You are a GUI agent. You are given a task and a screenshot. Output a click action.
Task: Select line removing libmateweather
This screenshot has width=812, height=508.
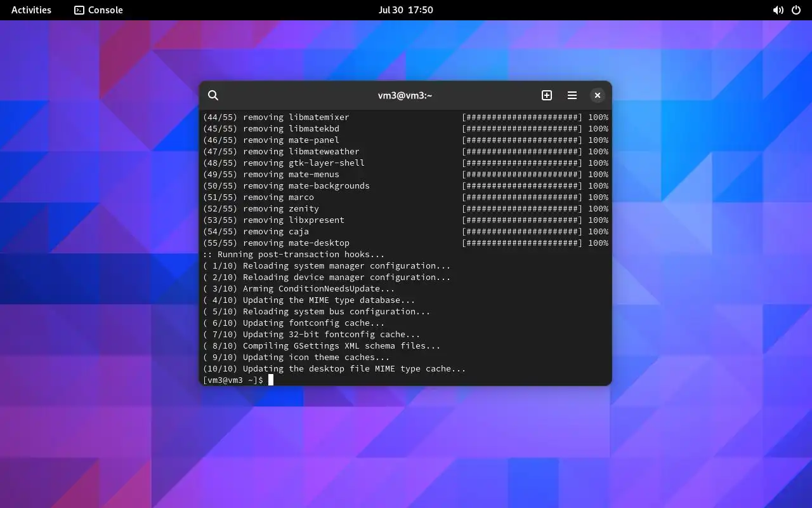(405, 151)
